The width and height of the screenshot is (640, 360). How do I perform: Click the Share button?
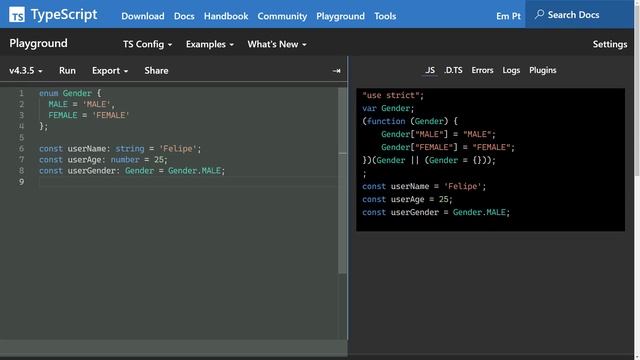(156, 71)
